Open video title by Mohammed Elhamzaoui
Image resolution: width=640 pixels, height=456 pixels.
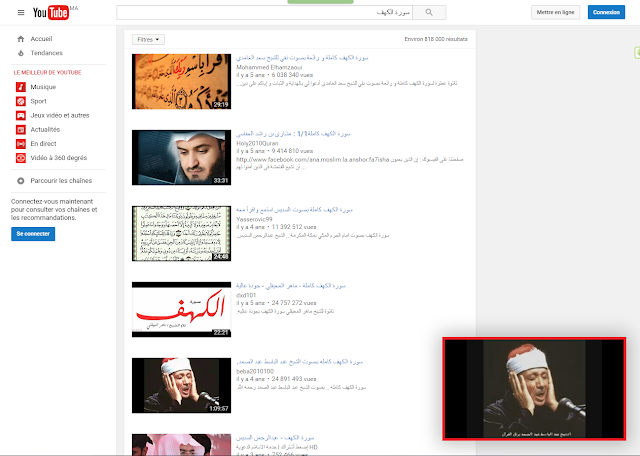pyautogui.click(x=302, y=58)
